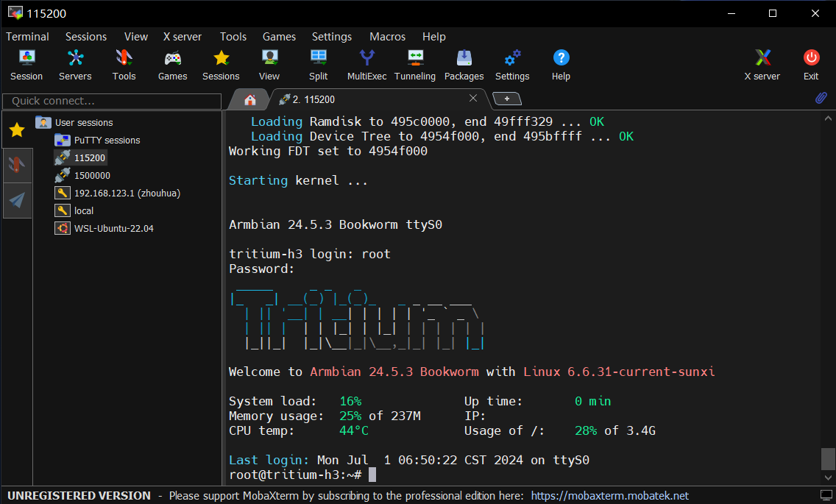The height and width of the screenshot is (504, 836).
Task: Open the Packages toolbar icon
Action: 464,65
